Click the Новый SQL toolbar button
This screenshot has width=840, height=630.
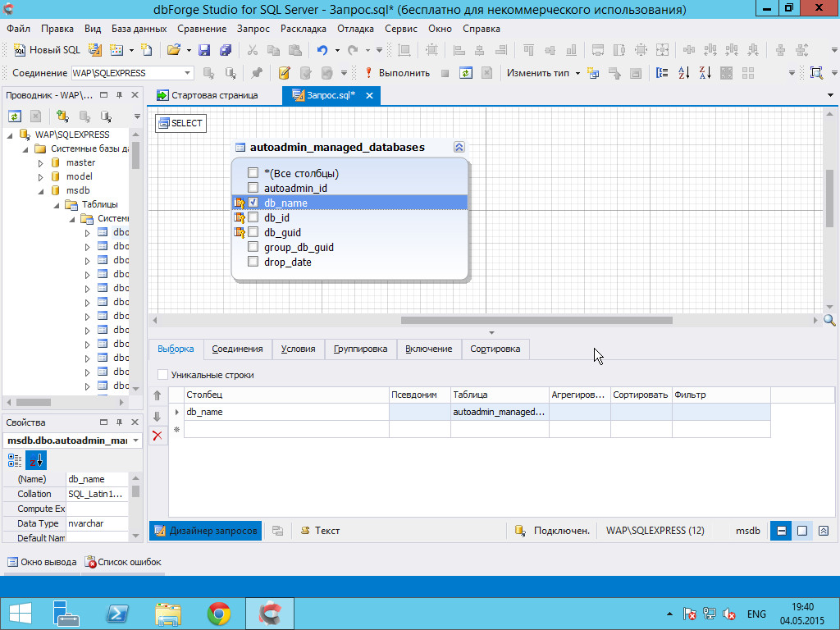click(x=47, y=50)
